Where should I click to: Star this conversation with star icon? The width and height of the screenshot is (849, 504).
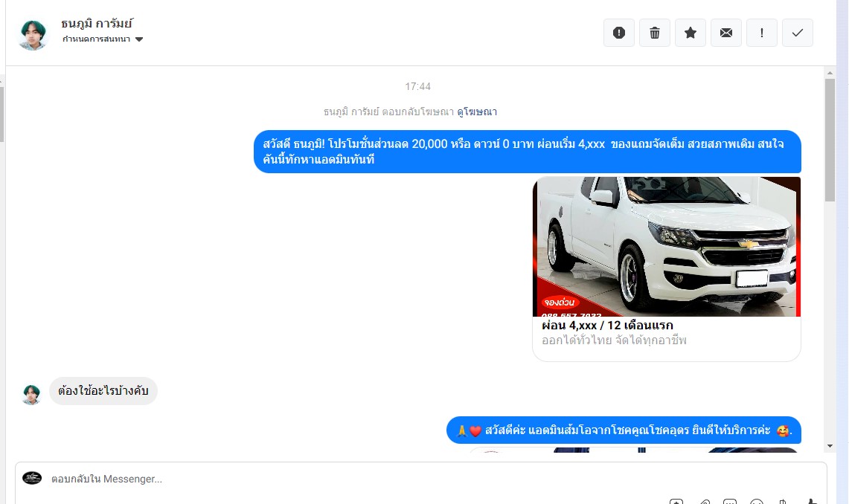(x=691, y=33)
